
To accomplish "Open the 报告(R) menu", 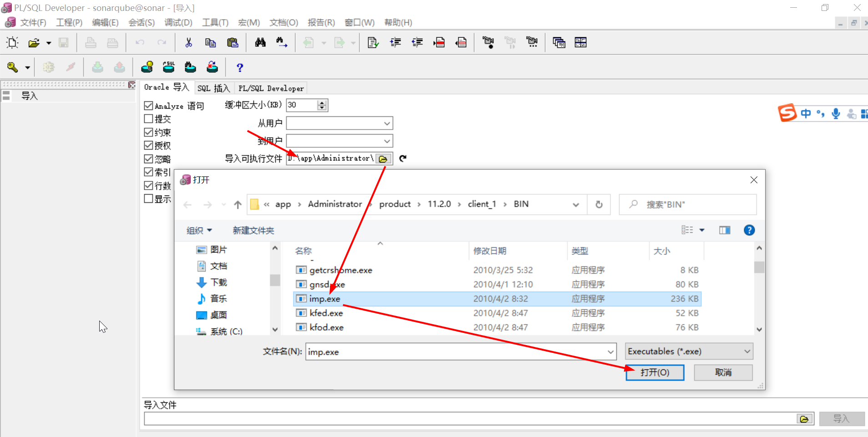I will point(321,23).
